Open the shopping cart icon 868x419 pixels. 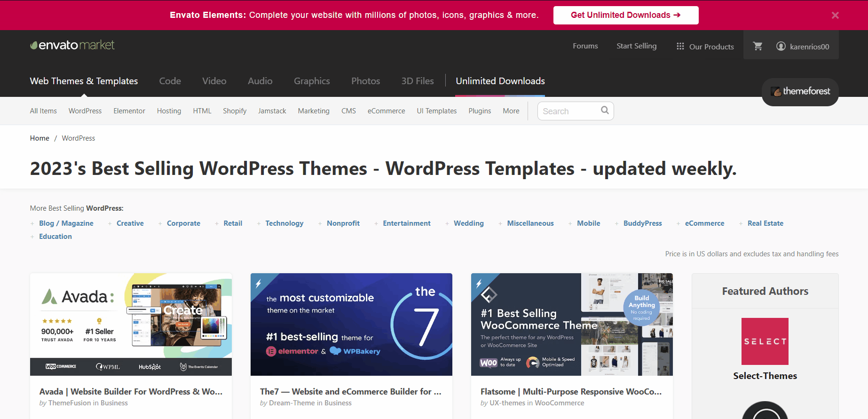click(758, 46)
